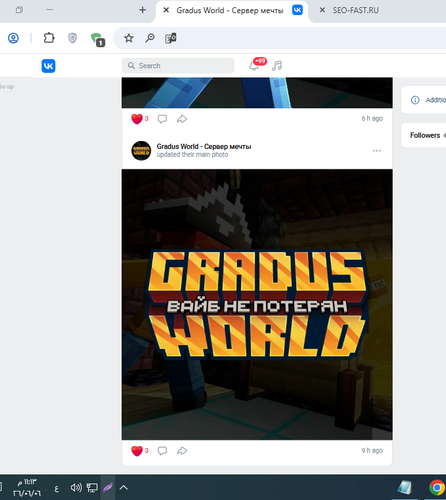Open Google Chrome from the taskbar

tap(437, 488)
